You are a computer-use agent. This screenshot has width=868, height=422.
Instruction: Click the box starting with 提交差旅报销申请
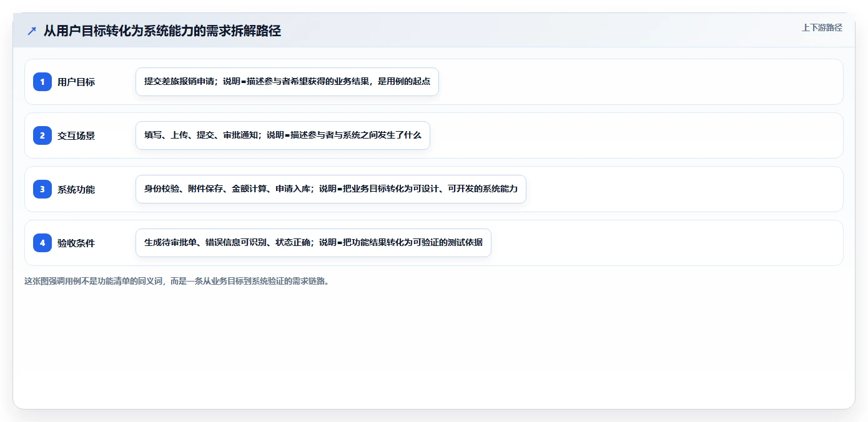287,82
